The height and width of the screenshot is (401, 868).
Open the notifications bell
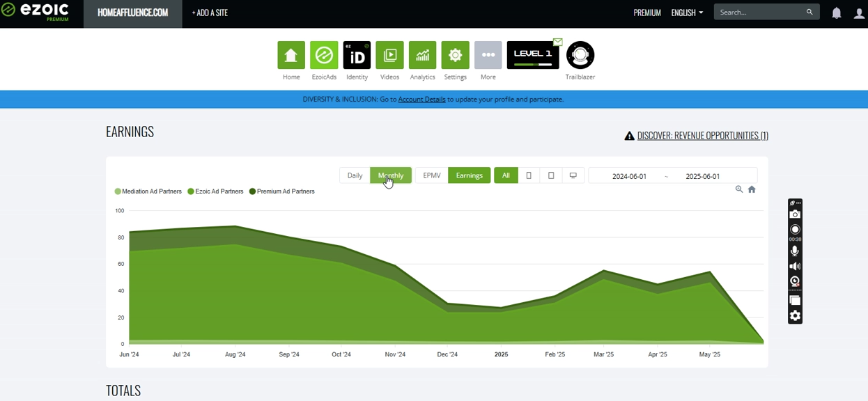pyautogui.click(x=837, y=13)
